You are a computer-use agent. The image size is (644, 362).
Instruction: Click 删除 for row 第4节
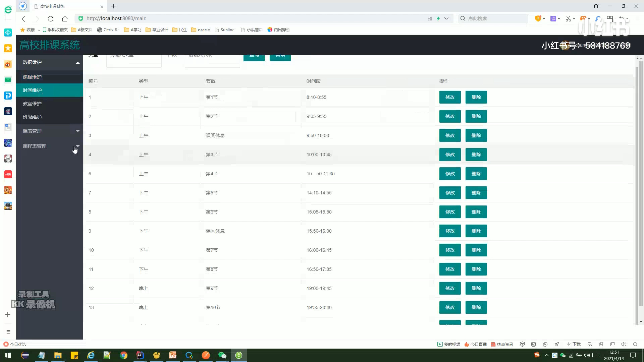[x=476, y=174]
